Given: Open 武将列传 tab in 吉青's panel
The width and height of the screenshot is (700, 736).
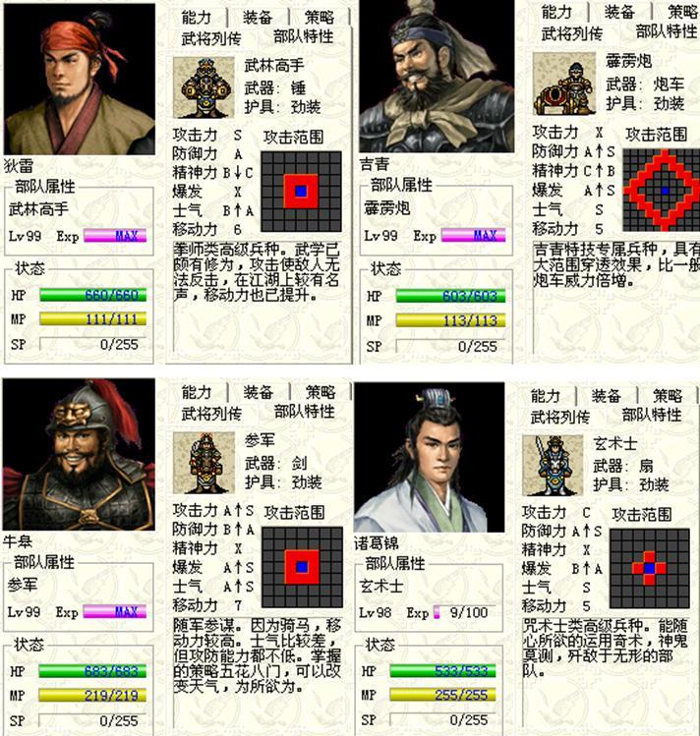Looking at the screenshot, I should click(x=571, y=33).
